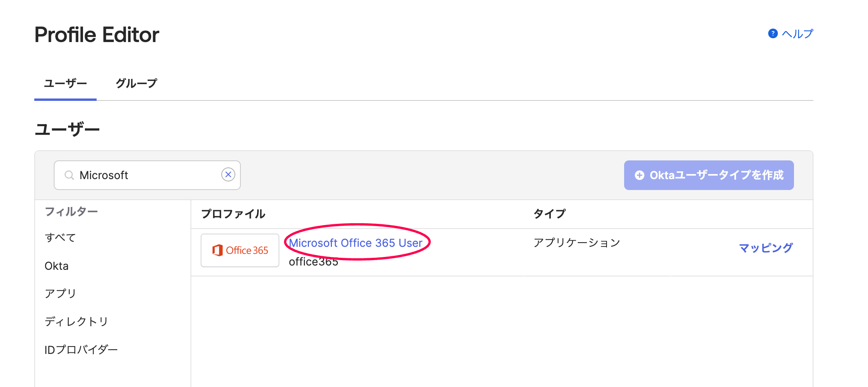Viewport: 868px width, 387px height.
Task: Click the search magnifier icon
Action: click(x=69, y=175)
